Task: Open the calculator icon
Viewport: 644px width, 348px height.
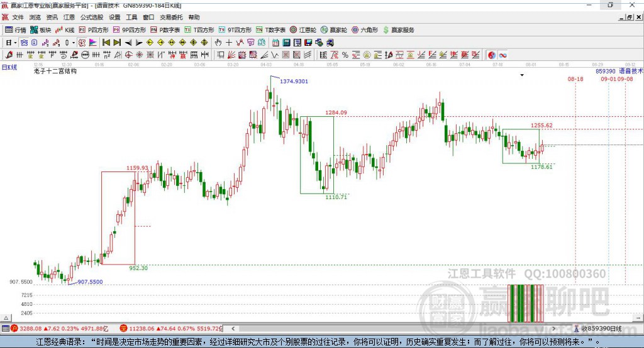Action: (286, 43)
